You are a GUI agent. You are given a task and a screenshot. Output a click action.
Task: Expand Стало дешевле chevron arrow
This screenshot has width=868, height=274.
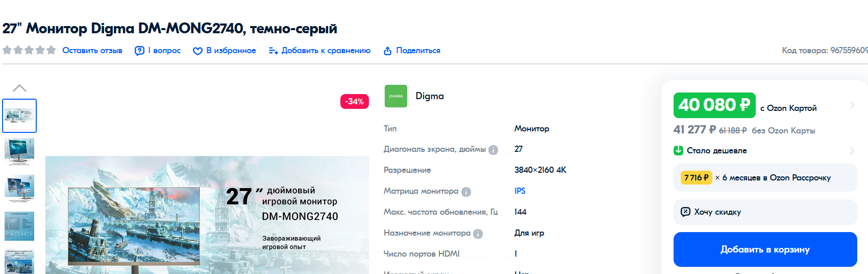click(852, 150)
